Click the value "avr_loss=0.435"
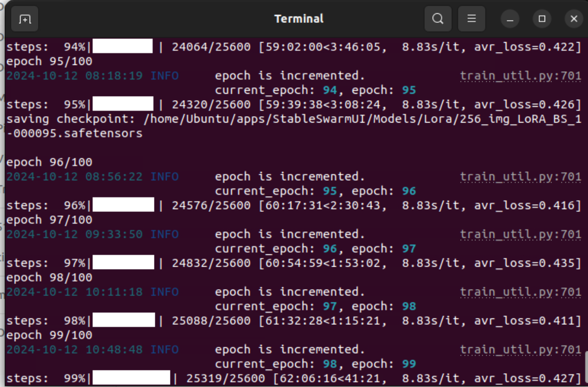Viewport: 588px width, 387px height. tap(524, 263)
